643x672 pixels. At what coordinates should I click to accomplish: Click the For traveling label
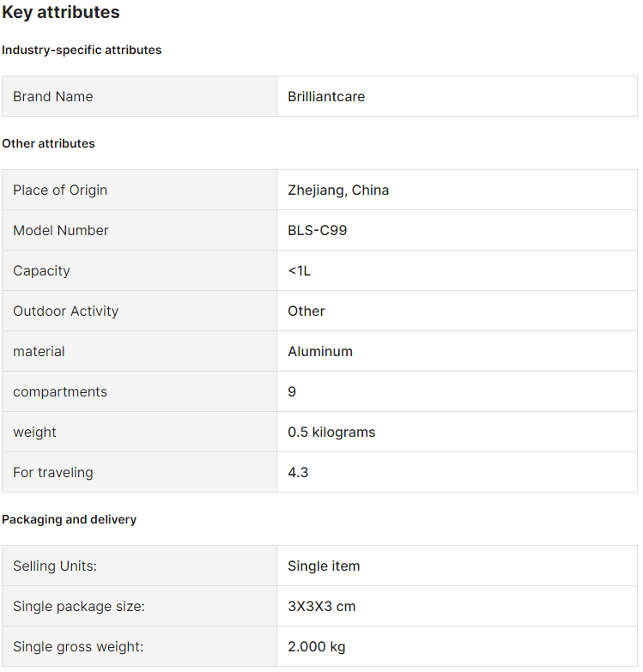click(53, 472)
